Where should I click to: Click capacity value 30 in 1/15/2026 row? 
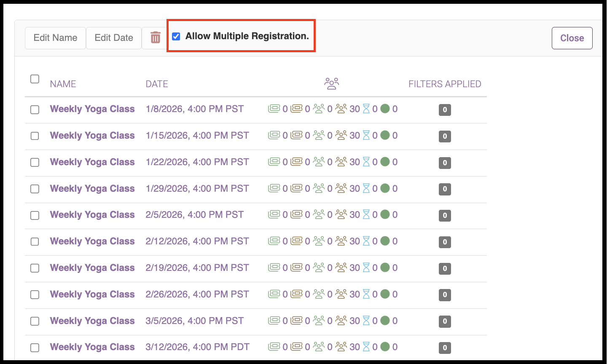pos(355,136)
